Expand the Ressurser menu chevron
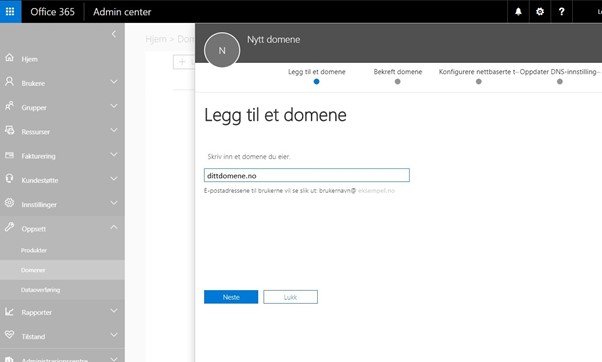The width and height of the screenshot is (602, 362). click(x=114, y=130)
